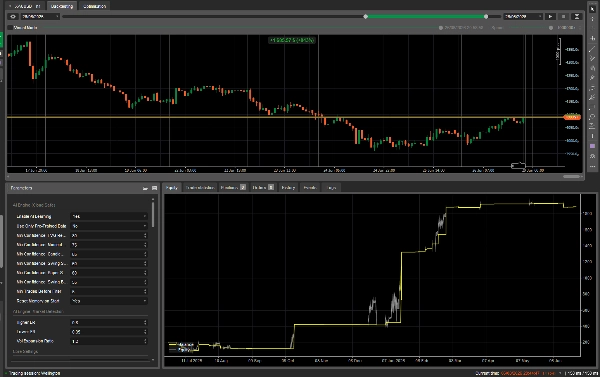Click the stepper arrows of Vol Expansion Ratio
This screenshot has width=600, height=377.
145,341
